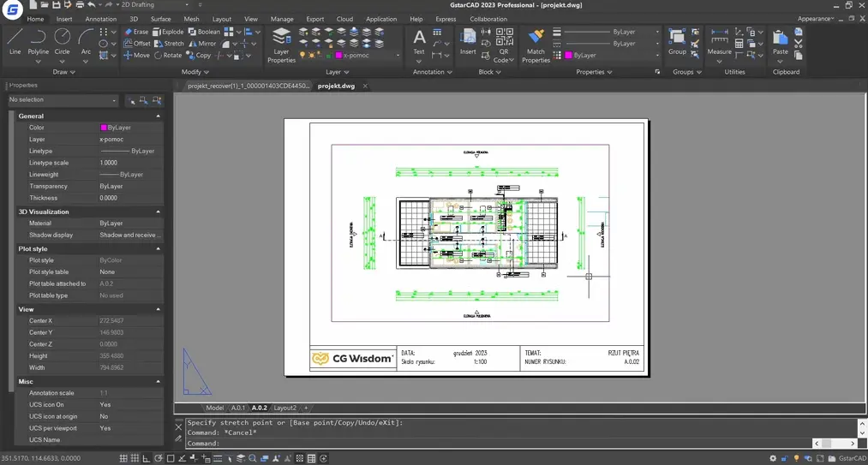Screen dimensions: 868x465
Task: Close the projekt.dwg document tab
Action: 365,86
